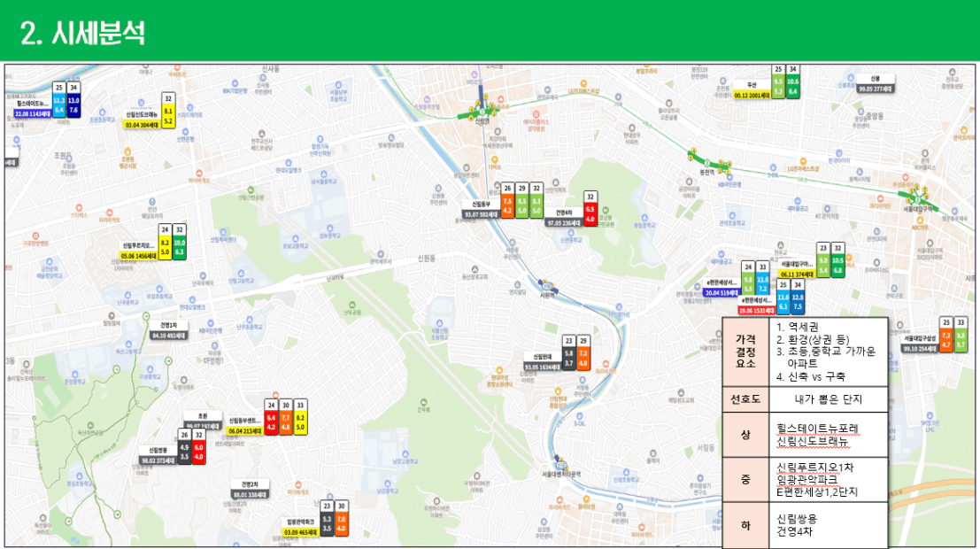Screen dimensions: 980x549
Task: Click E편한세상1,2단지 in the table
Action: pos(817,492)
